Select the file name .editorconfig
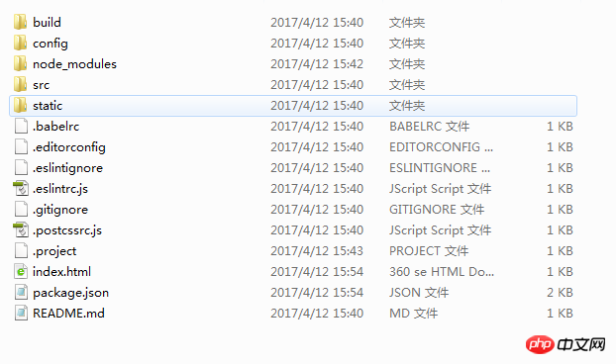The height and width of the screenshot is (364, 616). 69,147
